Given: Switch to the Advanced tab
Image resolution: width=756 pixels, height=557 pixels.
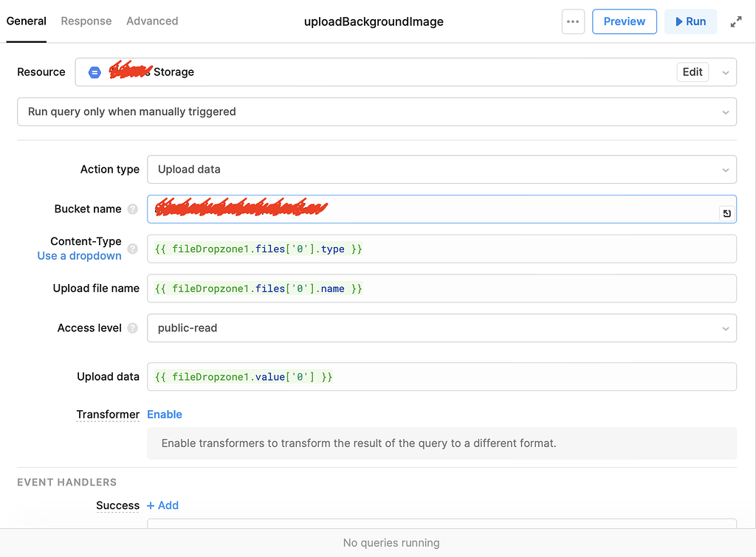Looking at the screenshot, I should coord(152,21).
